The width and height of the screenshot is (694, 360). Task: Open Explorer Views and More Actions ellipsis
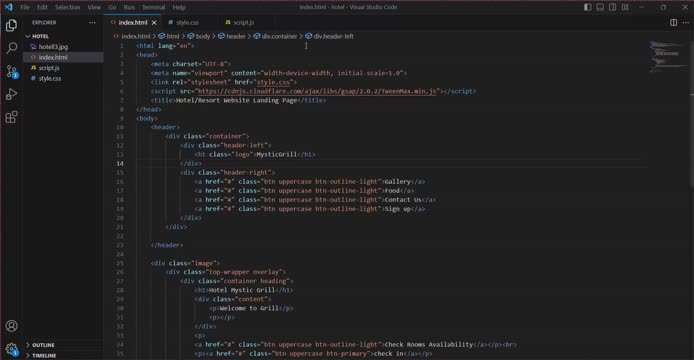pyautogui.click(x=92, y=23)
